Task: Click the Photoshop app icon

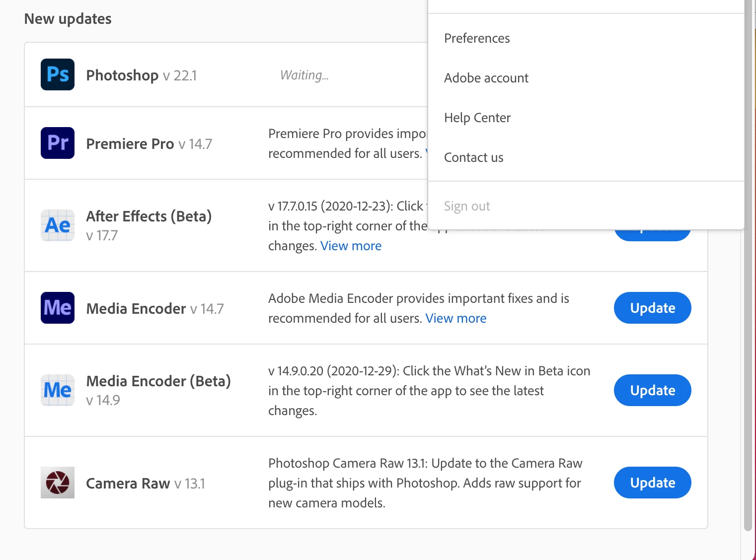Action: point(58,74)
